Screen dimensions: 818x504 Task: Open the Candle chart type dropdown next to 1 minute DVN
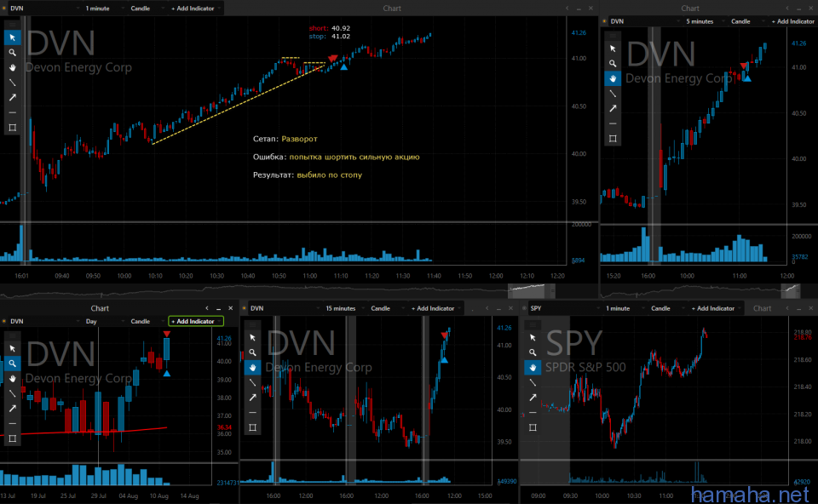(x=147, y=9)
